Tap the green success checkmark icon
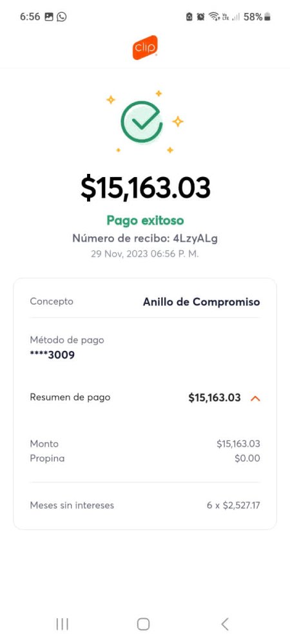The height and width of the screenshot is (644, 290). [x=142, y=122]
